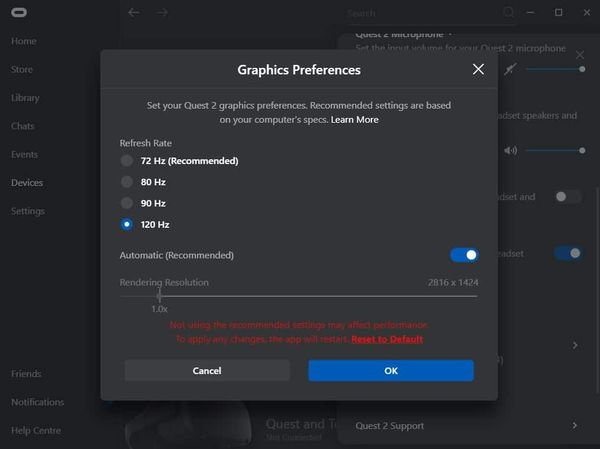The height and width of the screenshot is (449, 600).
Task: Click into the Search field
Action: pos(420,14)
